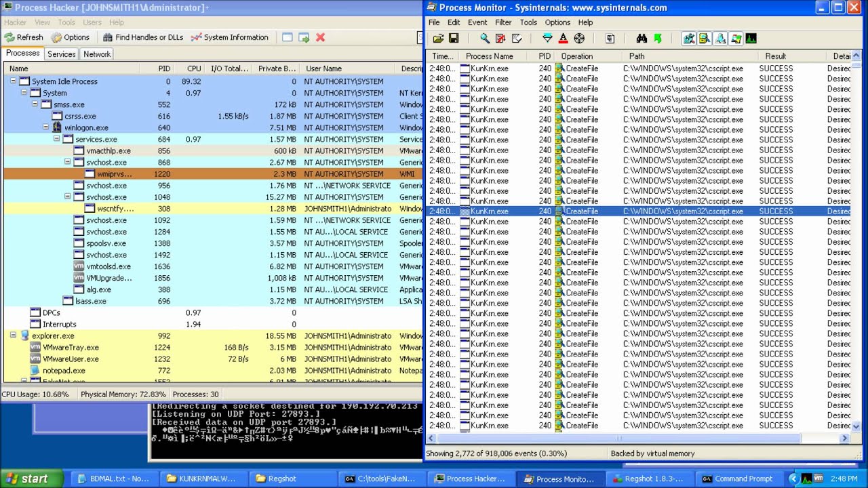Click the explorer.exe process icon
Screen dimensions: 868x488
coord(25,335)
